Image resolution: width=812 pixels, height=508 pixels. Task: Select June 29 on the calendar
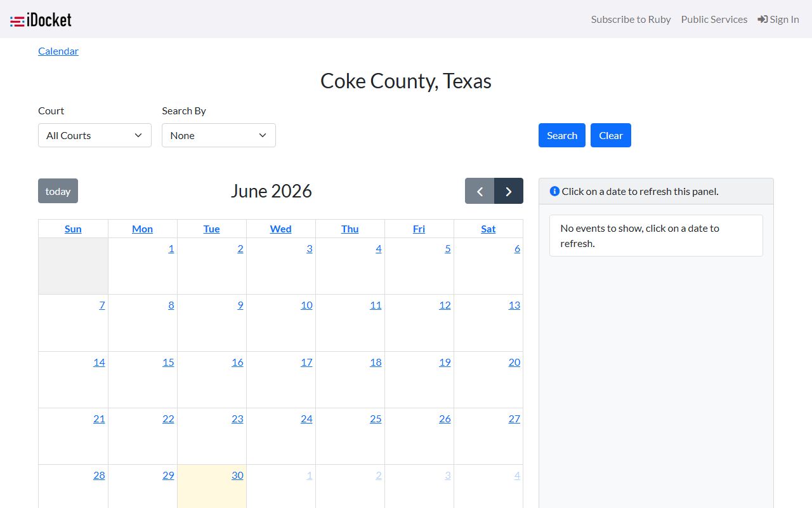pyautogui.click(x=168, y=475)
